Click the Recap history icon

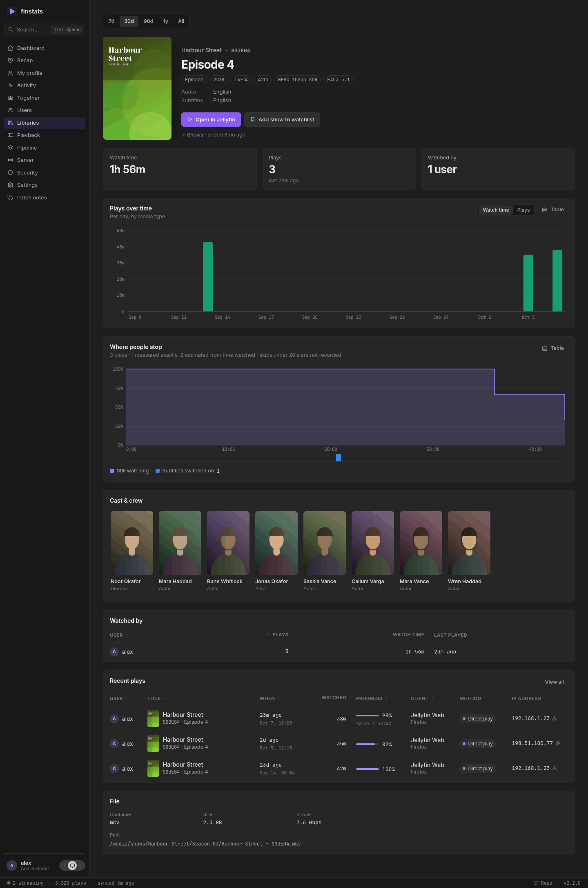point(11,60)
